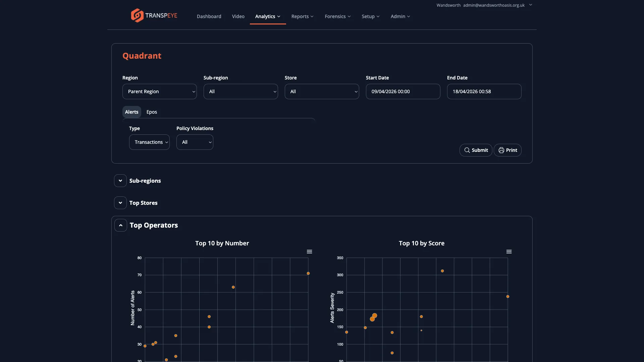644x362 pixels.
Task: Click the Submit button
Action: coord(476,150)
